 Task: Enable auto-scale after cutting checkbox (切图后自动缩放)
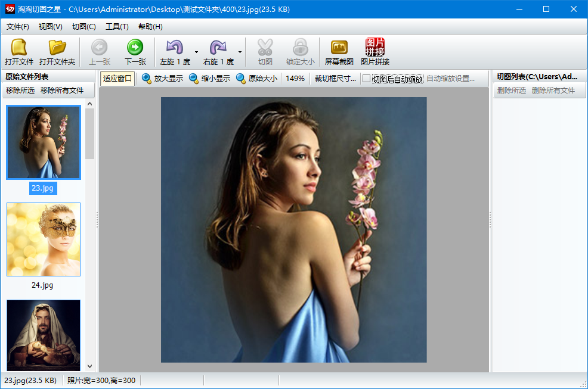pos(367,79)
